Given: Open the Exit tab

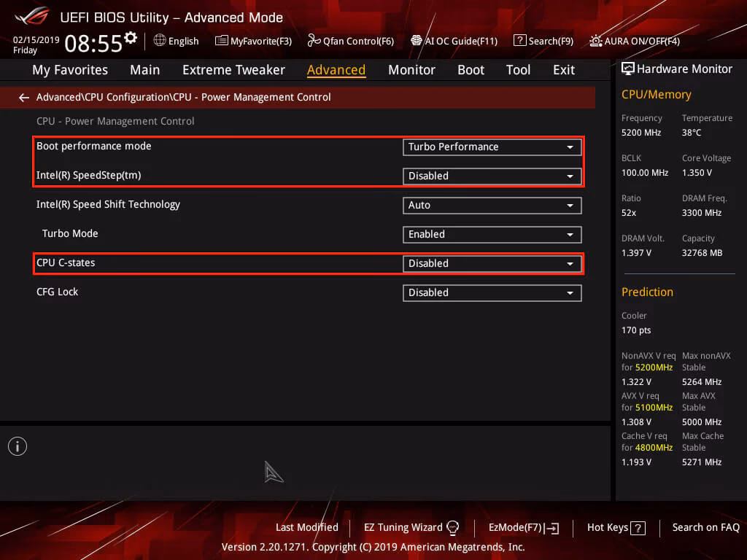Looking at the screenshot, I should tap(564, 70).
